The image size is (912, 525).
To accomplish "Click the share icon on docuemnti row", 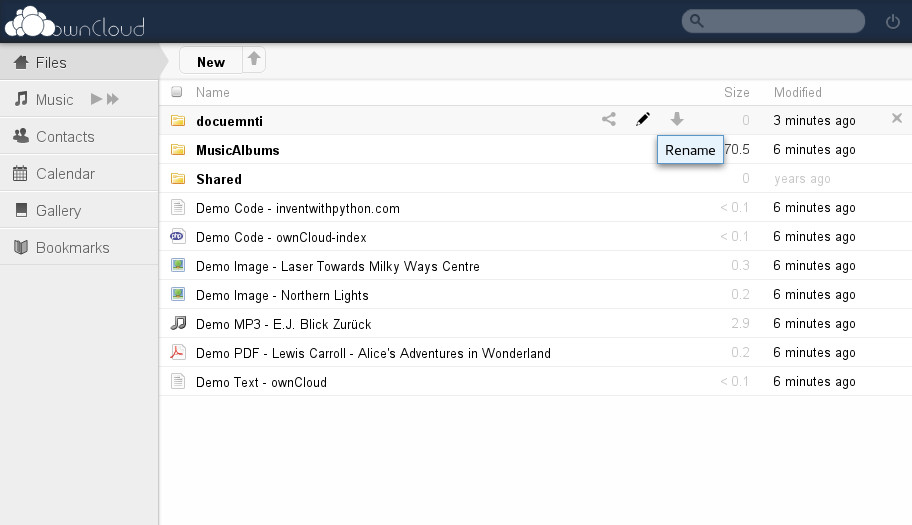I will click(608, 120).
